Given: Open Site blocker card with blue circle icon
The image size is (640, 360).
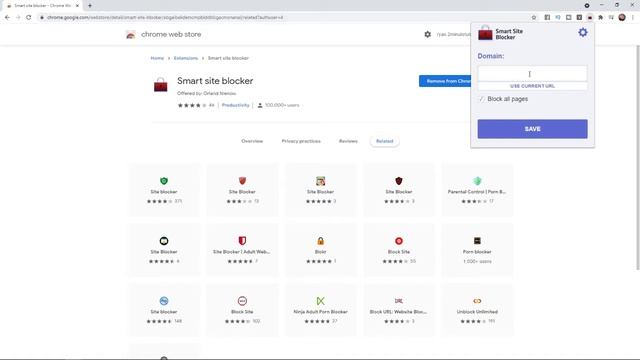Looking at the screenshot, I should [164, 301].
